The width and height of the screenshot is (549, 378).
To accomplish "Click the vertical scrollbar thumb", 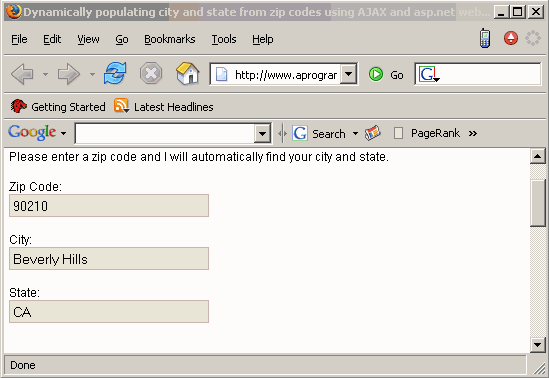I will coord(537,203).
